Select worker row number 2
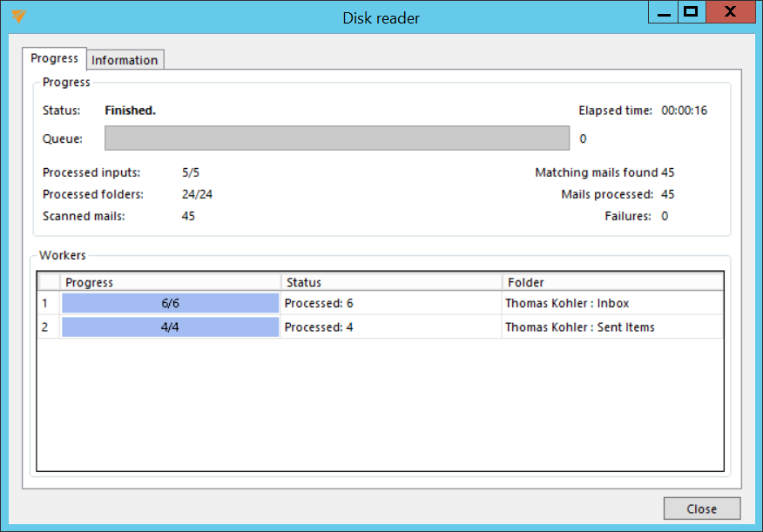Image resolution: width=763 pixels, height=532 pixels. [x=48, y=327]
